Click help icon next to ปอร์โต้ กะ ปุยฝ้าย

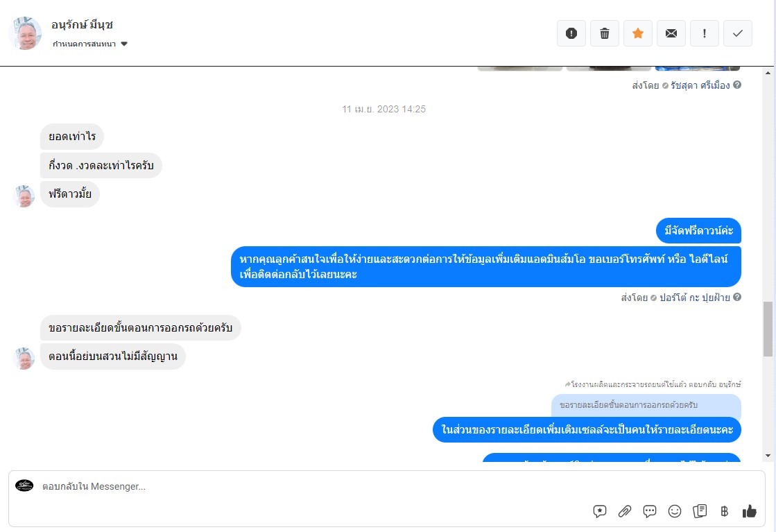coord(737,297)
